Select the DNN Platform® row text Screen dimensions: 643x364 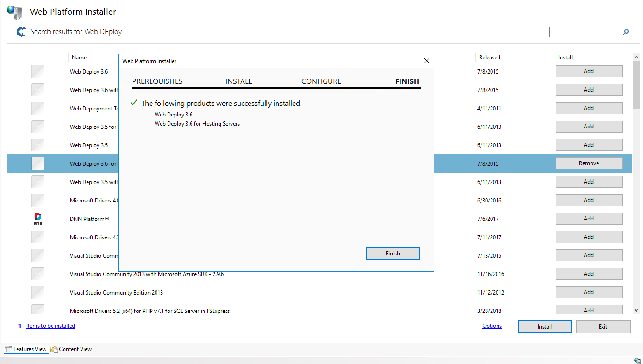(89, 219)
